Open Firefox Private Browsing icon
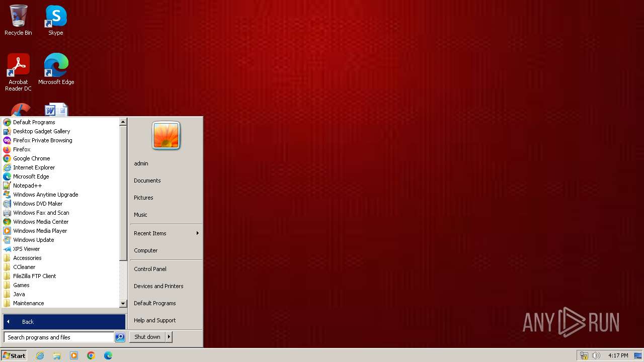Screen dimensions: 644x362 (x=7, y=140)
